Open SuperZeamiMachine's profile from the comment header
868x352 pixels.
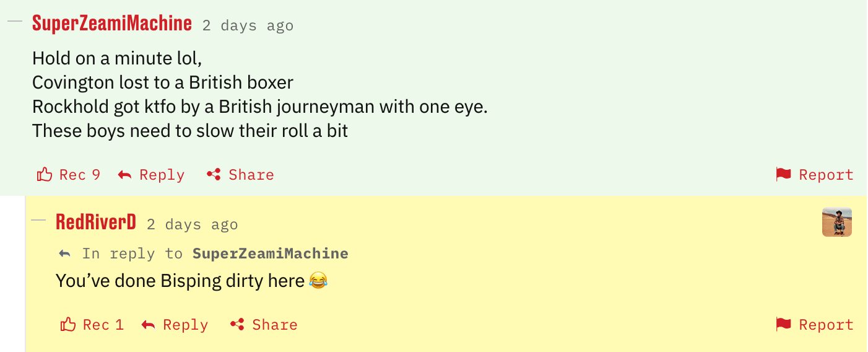pyautogui.click(x=112, y=24)
